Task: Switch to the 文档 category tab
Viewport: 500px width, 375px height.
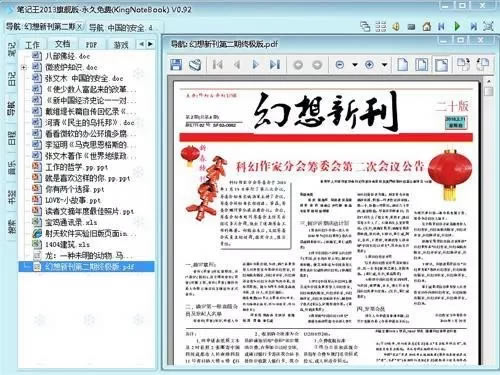Action: [x=62, y=44]
